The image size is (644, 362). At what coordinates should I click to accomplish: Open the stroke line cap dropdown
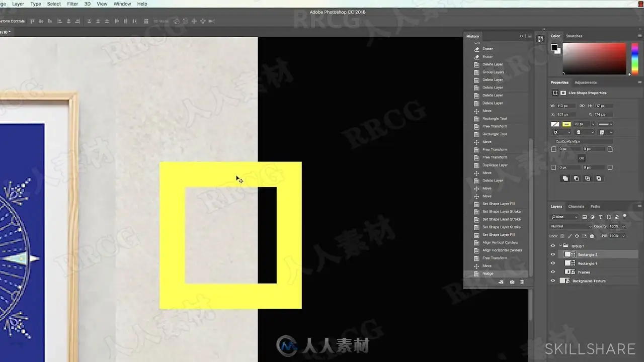point(584,132)
